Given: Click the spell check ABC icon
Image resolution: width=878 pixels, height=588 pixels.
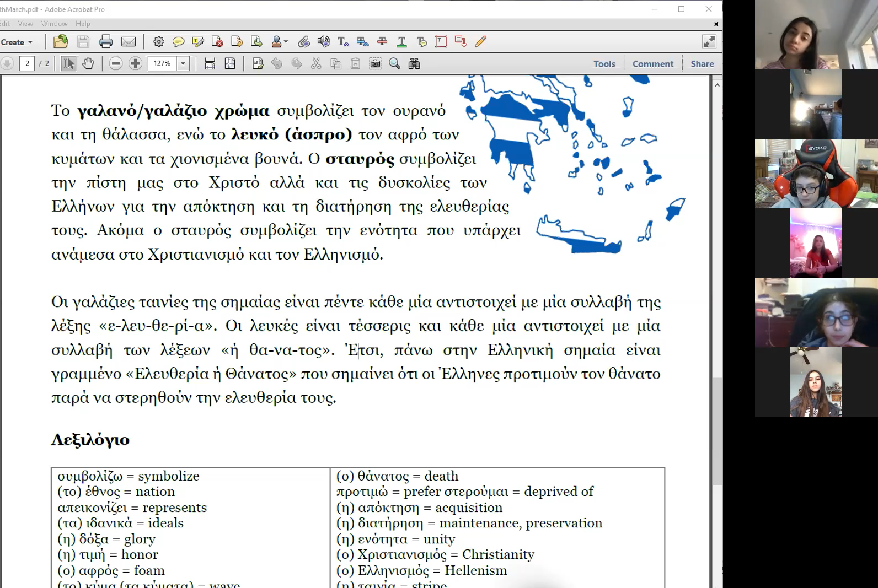Looking at the screenshot, I should (258, 64).
